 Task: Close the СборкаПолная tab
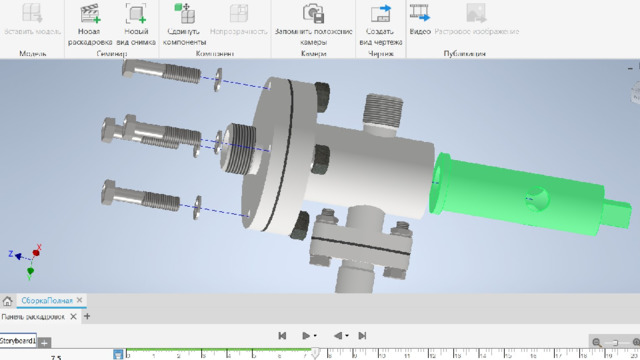[80, 300]
